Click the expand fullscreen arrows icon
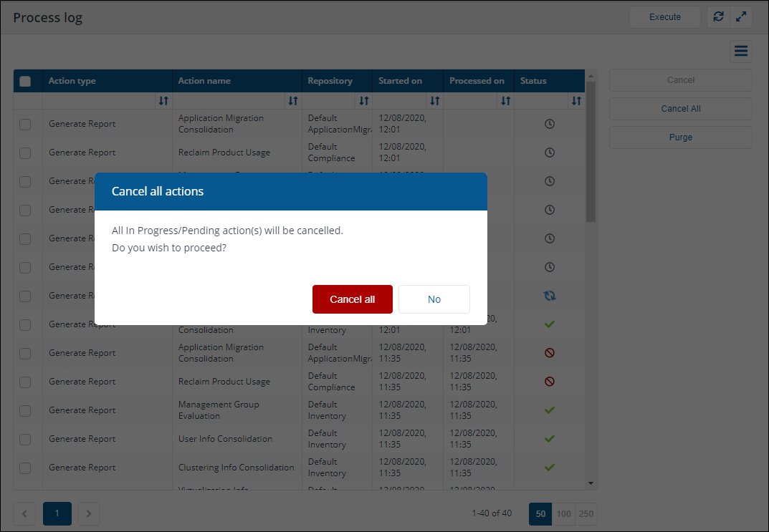Image resolution: width=769 pixels, height=532 pixels. [740, 17]
